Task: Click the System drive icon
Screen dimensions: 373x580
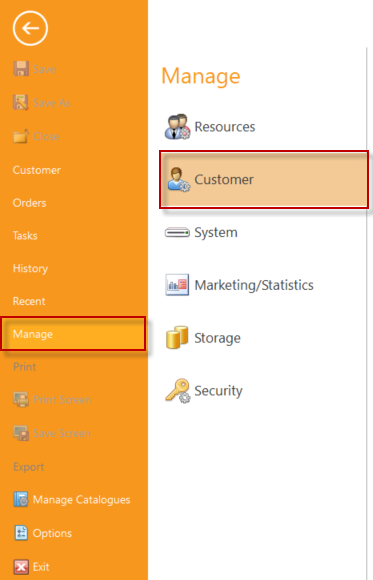Action: [x=177, y=233]
